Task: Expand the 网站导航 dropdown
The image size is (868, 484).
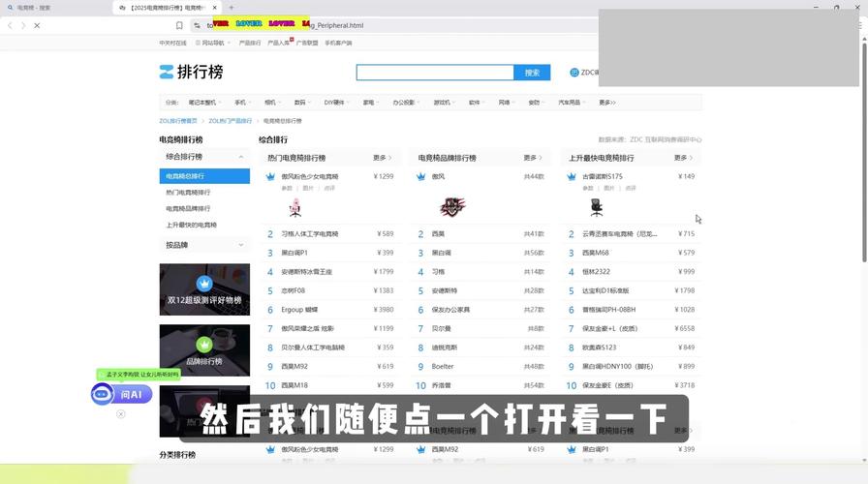Action: (212, 43)
